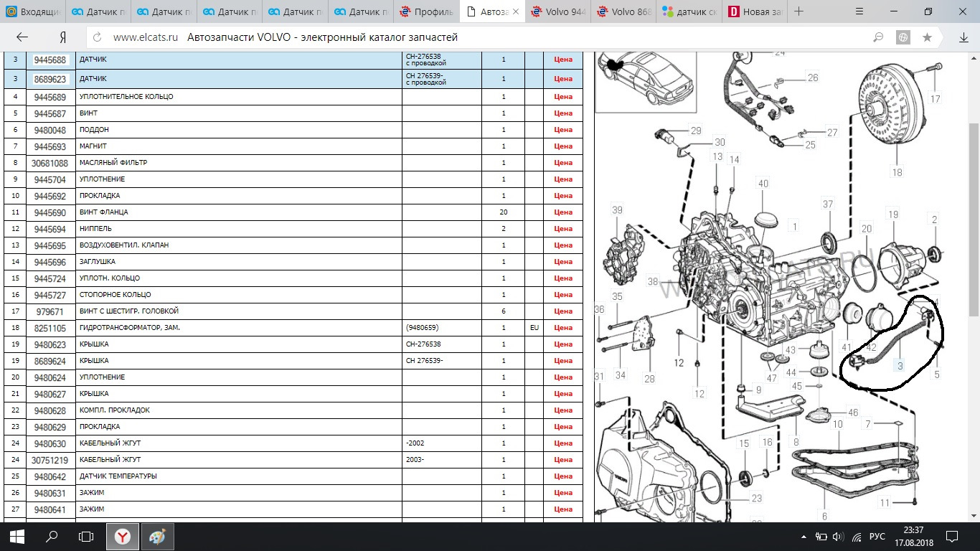
Task: Select part number 30681088
Action: point(50,163)
